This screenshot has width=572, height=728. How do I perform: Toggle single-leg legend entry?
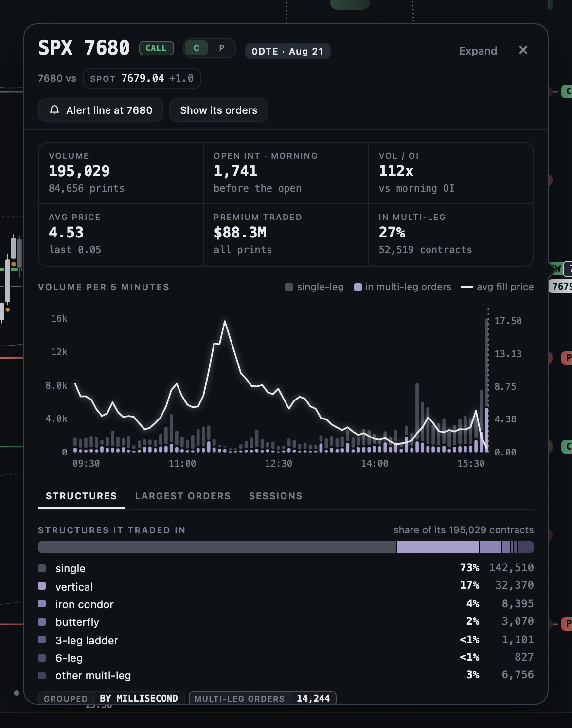314,287
